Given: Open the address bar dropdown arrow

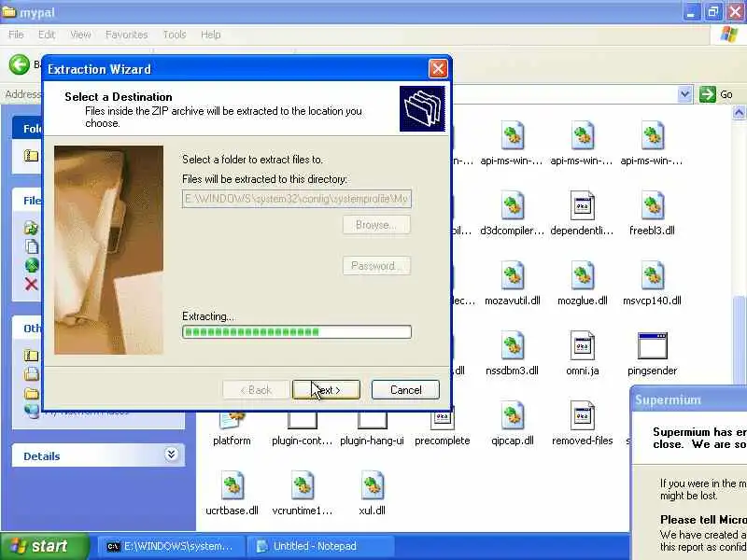Looking at the screenshot, I should tap(684, 94).
